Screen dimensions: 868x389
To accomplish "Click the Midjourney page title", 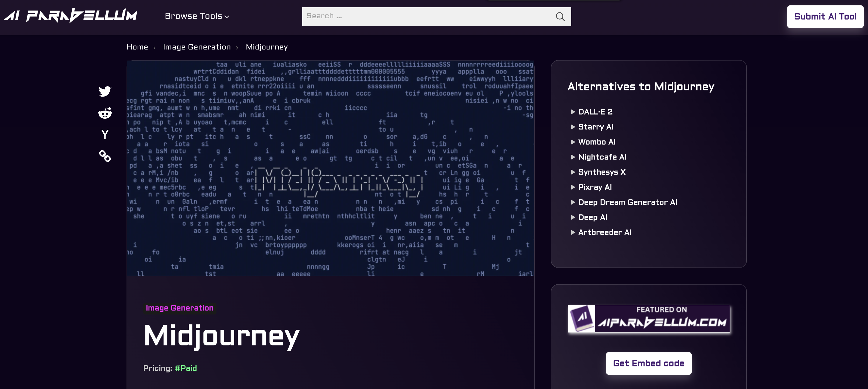I will coord(221,337).
